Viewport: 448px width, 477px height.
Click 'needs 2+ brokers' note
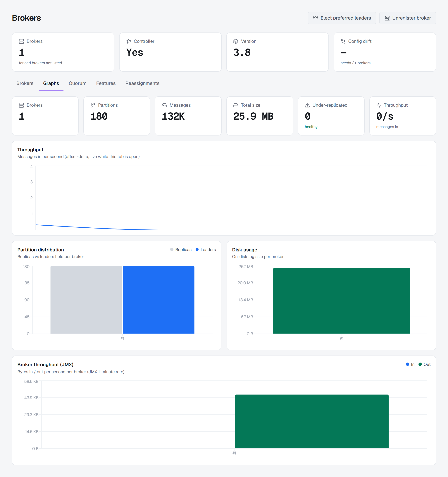tap(355, 63)
